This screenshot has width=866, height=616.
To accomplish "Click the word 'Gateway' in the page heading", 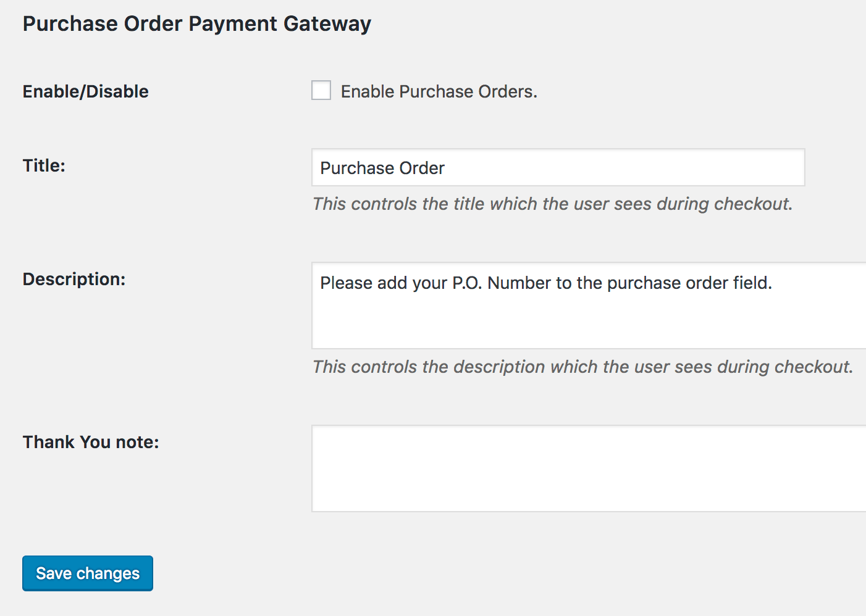I will (x=327, y=23).
